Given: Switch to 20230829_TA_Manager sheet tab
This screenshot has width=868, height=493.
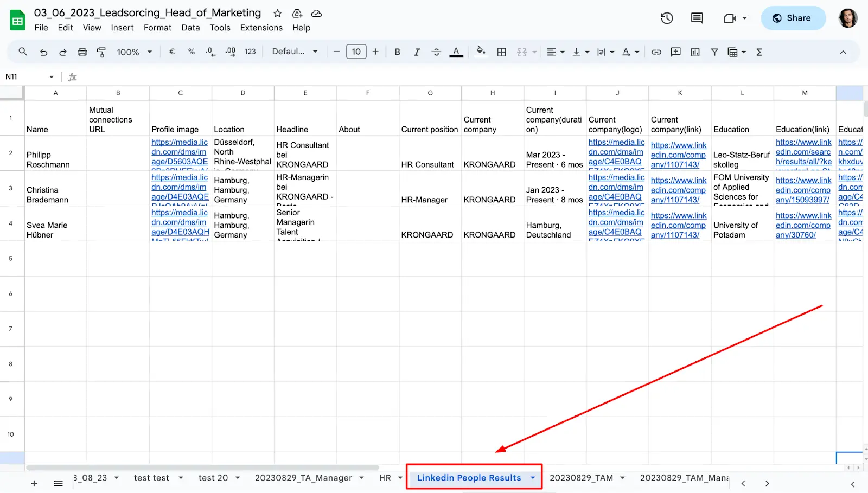Looking at the screenshot, I should pyautogui.click(x=303, y=478).
